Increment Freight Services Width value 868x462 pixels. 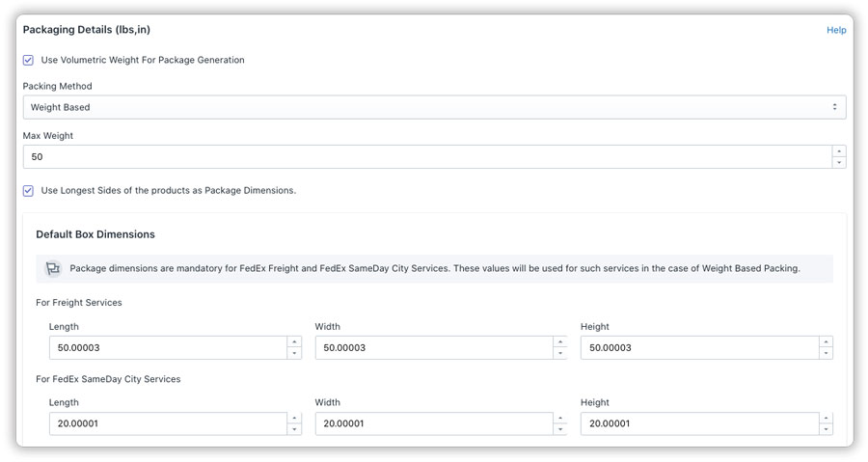click(560, 342)
